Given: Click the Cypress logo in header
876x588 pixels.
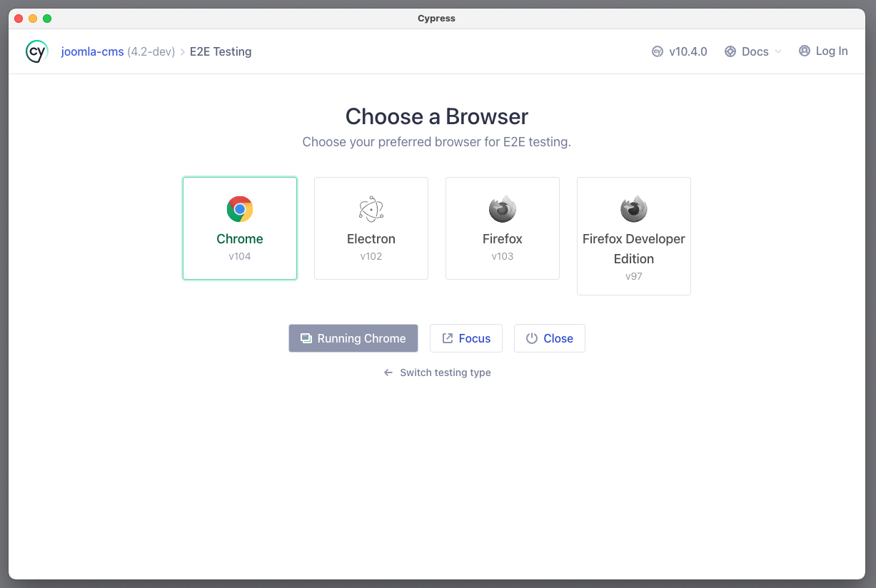Looking at the screenshot, I should 36,51.
